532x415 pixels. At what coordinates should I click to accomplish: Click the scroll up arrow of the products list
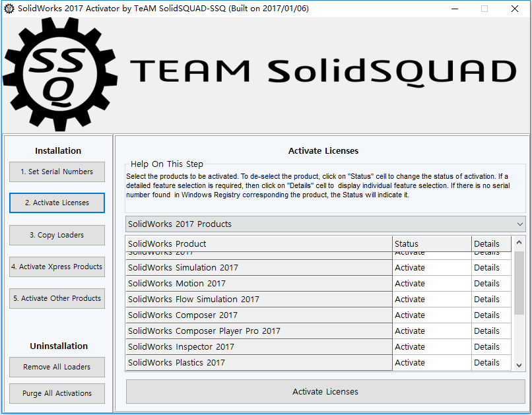[x=519, y=242]
